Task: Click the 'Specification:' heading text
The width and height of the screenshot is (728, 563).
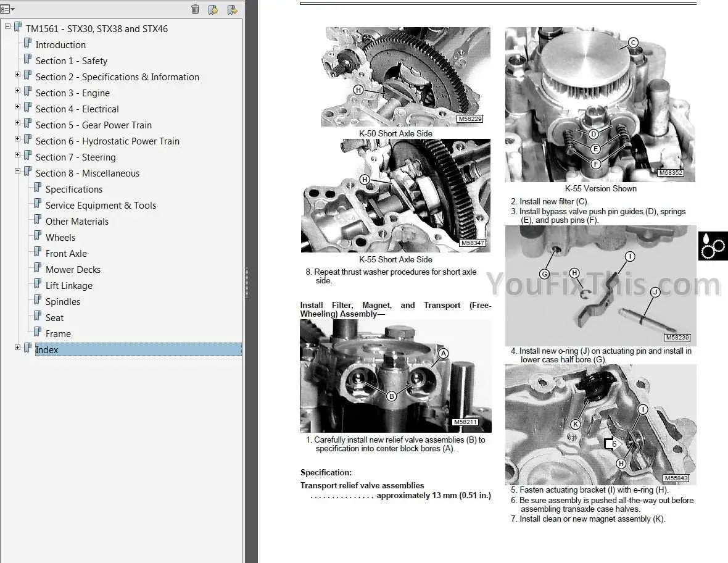Action: point(326,472)
